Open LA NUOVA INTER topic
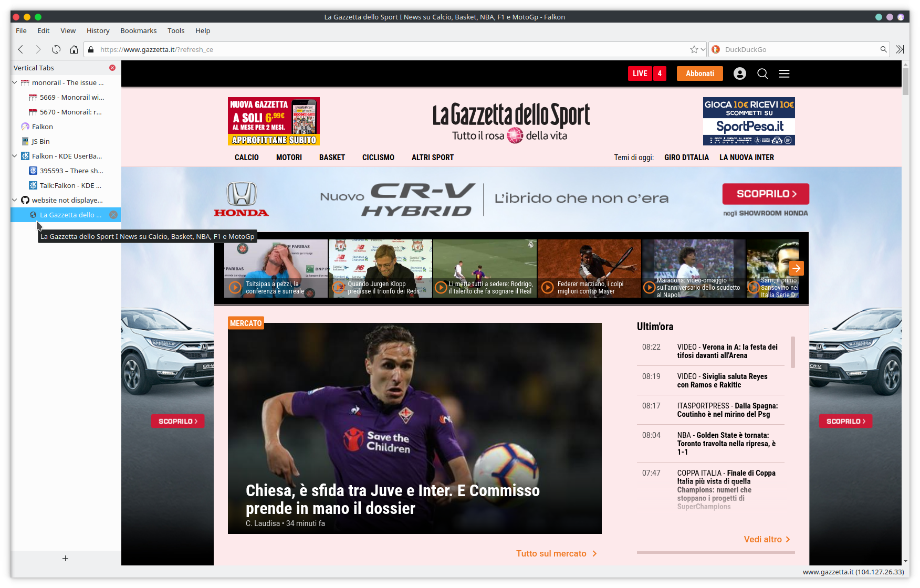 [x=747, y=157]
